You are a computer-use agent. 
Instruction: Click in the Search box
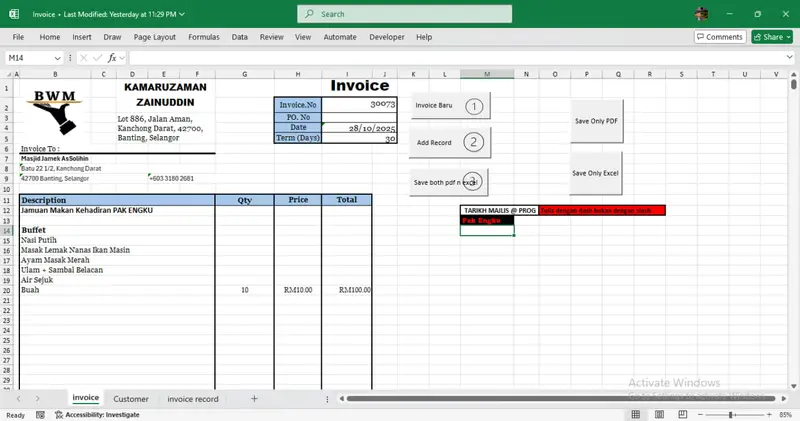click(405, 14)
